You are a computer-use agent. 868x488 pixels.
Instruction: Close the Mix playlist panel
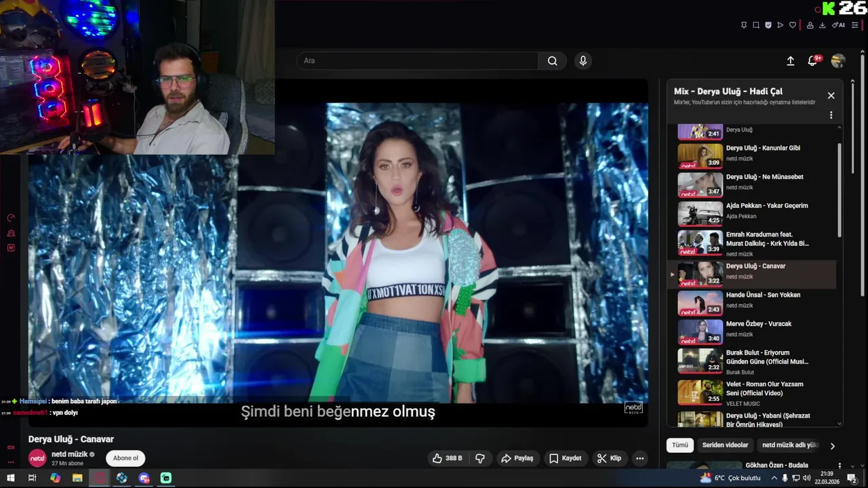831,96
